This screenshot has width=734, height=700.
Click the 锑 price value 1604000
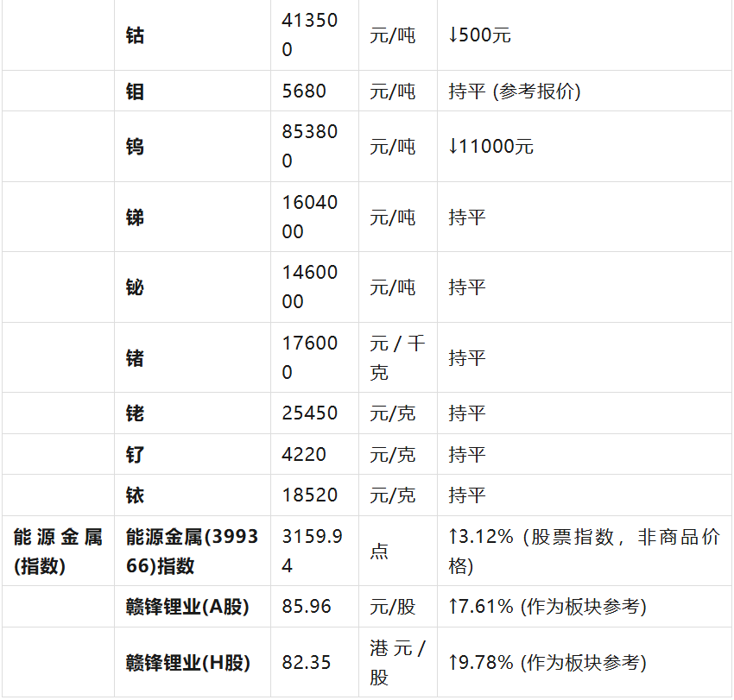click(310, 217)
